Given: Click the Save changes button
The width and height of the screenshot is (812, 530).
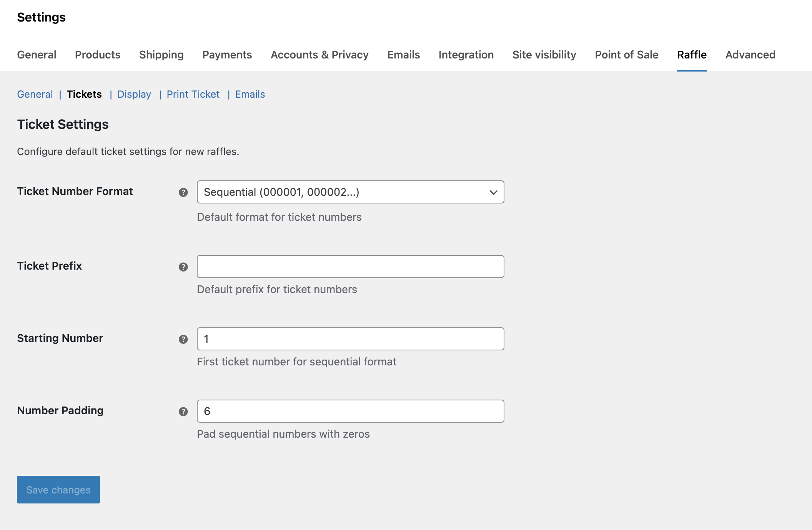Looking at the screenshot, I should point(58,490).
